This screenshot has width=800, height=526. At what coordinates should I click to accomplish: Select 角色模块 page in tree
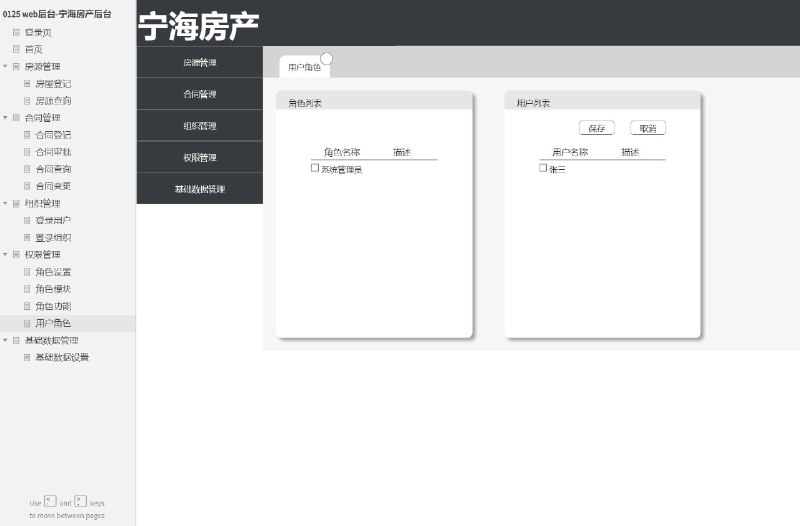tap(53, 289)
